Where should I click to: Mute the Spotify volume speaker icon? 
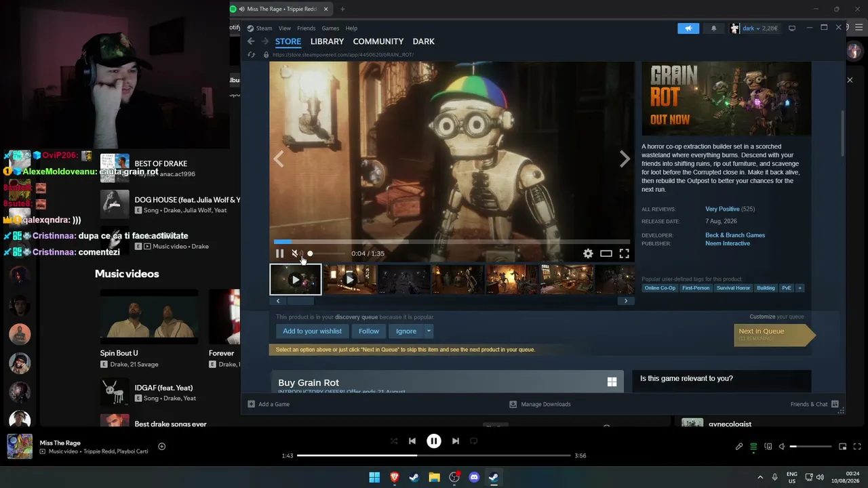[782, 447]
